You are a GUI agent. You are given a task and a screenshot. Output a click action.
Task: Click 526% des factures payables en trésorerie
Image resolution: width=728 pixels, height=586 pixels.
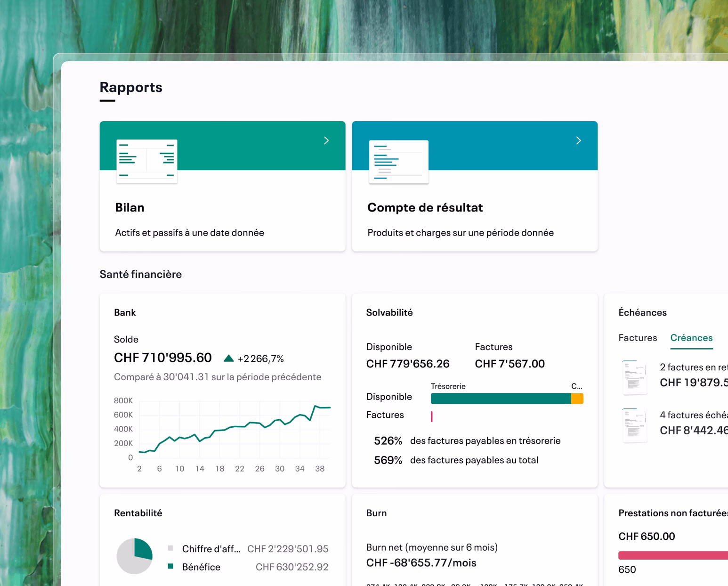coord(467,441)
